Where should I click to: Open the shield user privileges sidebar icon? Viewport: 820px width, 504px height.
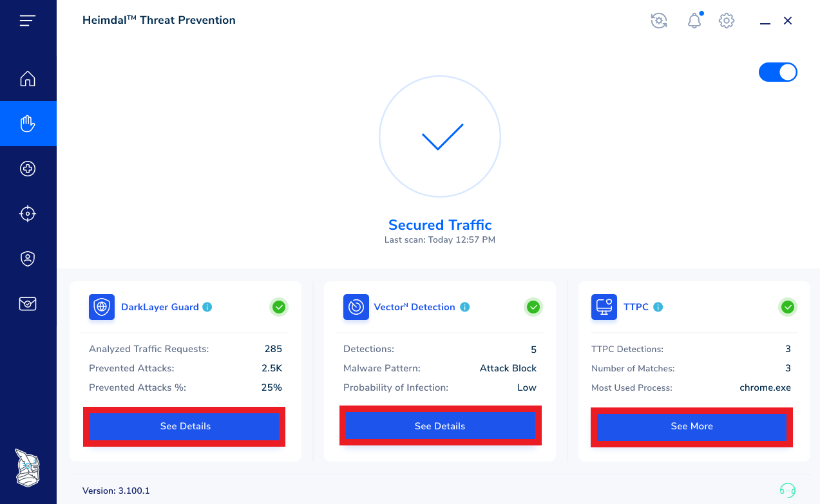coord(28,259)
